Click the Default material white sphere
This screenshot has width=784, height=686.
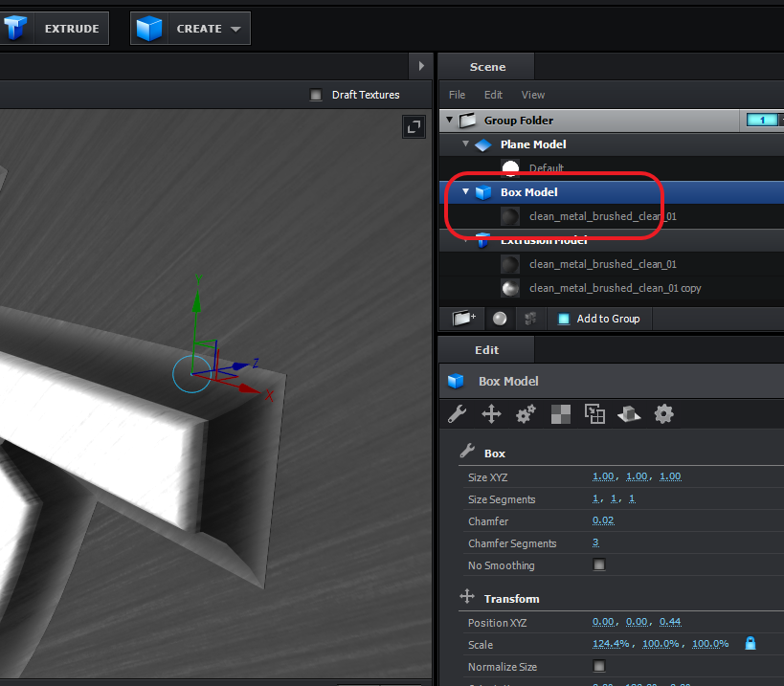point(510,168)
